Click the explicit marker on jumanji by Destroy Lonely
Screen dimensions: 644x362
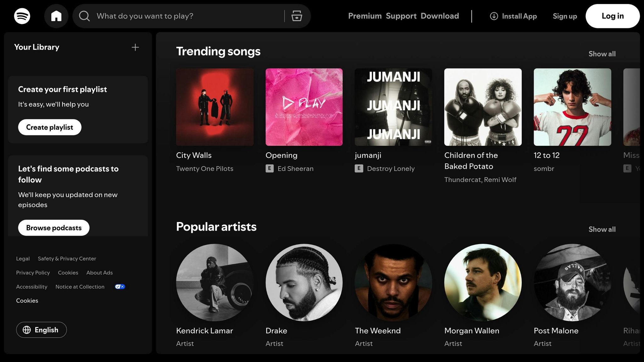click(359, 168)
